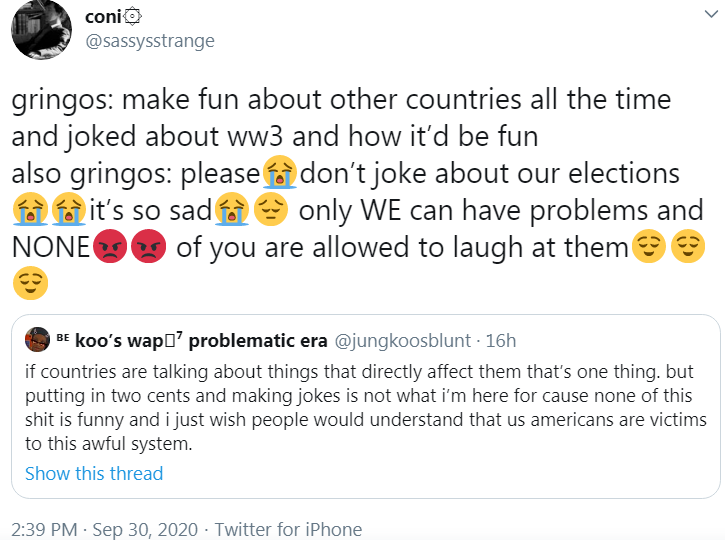Click the pensive emoji before 'only WE'
This screenshot has width=725, height=540.
pyautogui.click(x=270, y=210)
